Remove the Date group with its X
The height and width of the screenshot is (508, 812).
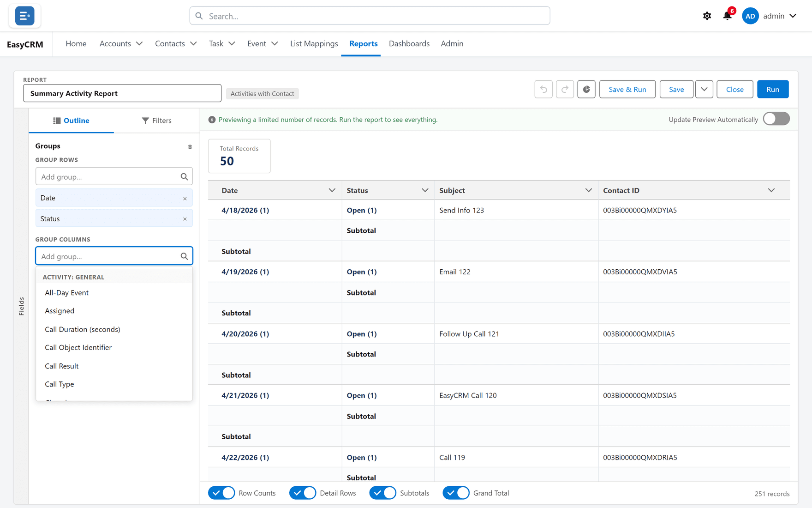(x=185, y=199)
